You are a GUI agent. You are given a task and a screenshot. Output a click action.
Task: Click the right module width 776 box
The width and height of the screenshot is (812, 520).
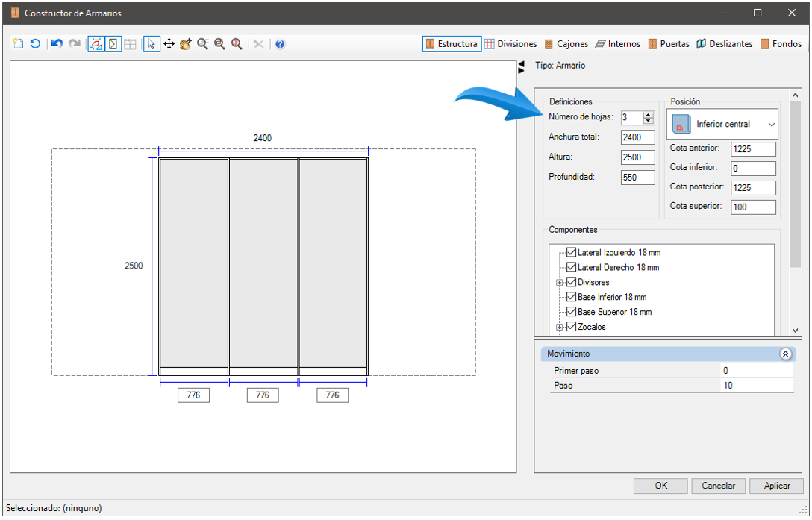coord(332,395)
